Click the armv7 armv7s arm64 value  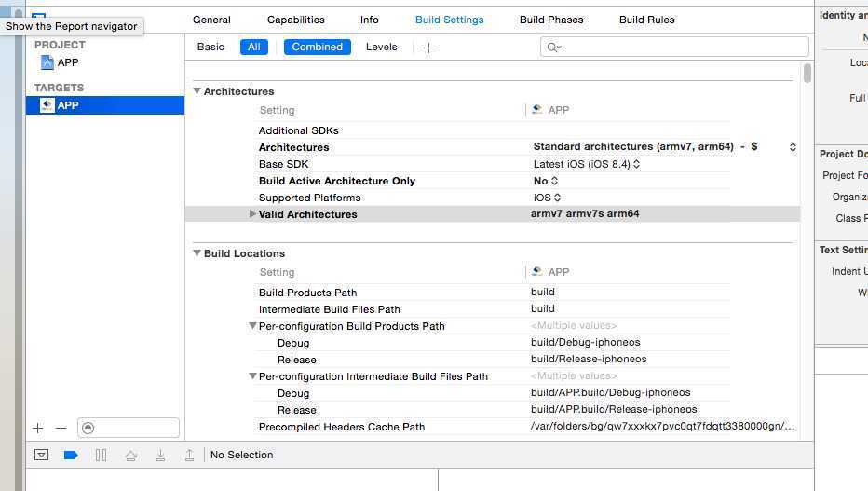pyautogui.click(x=585, y=213)
